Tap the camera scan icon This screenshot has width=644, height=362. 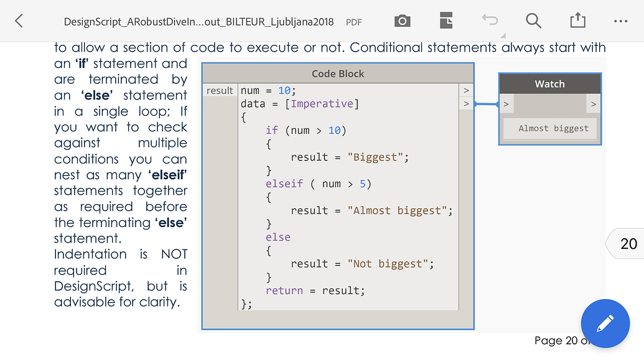pyautogui.click(x=402, y=21)
